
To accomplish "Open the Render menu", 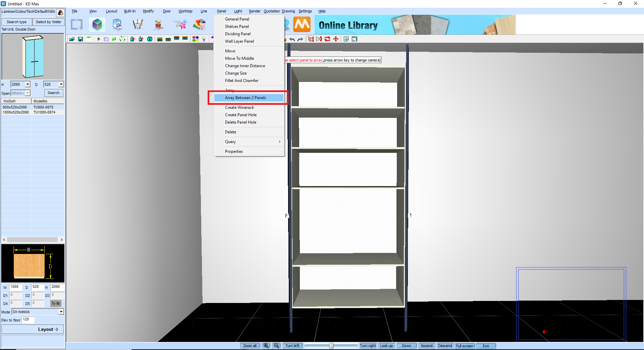I will pos(255,11).
